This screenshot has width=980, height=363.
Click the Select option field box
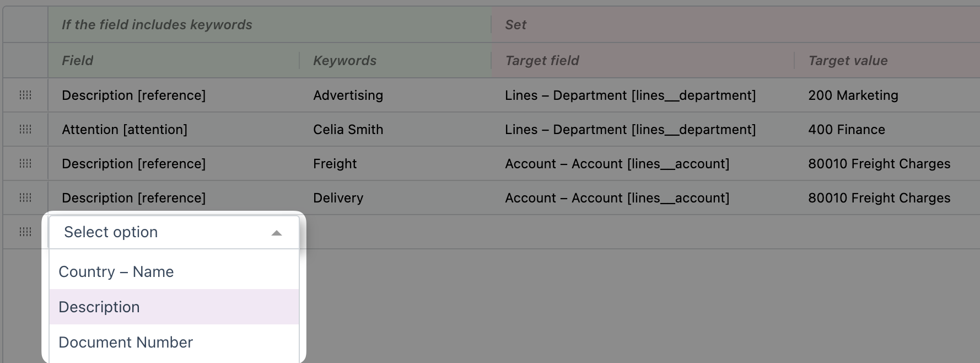coord(174,232)
